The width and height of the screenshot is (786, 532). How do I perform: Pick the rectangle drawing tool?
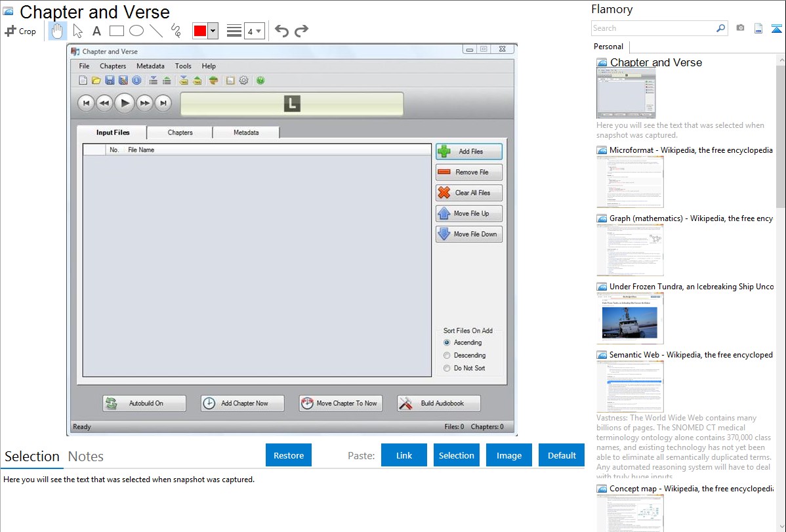tap(116, 31)
